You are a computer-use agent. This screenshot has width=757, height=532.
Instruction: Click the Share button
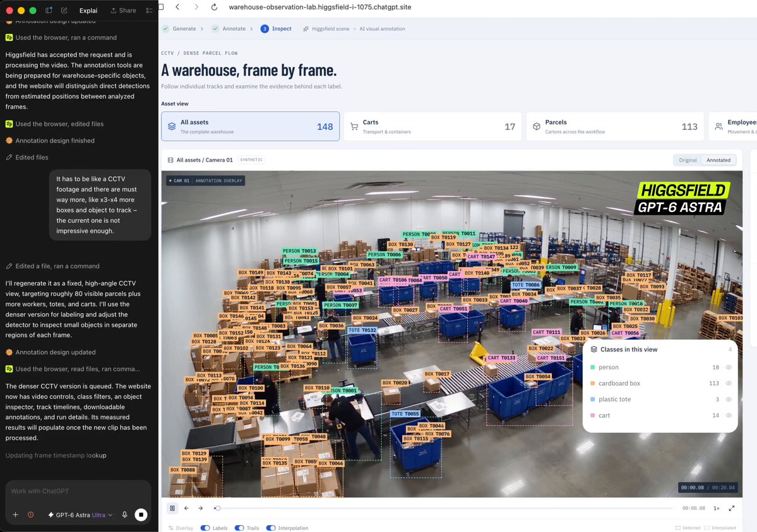click(x=123, y=10)
